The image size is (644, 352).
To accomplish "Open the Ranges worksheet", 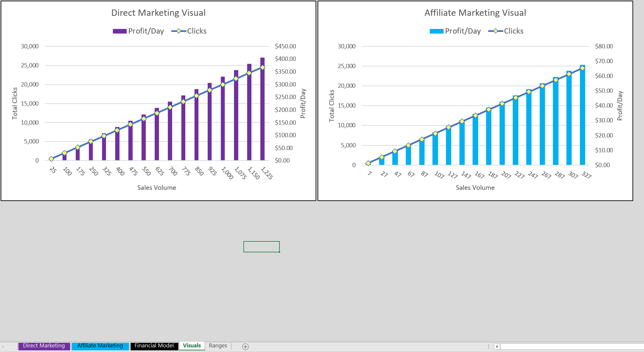I will point(218,346).
